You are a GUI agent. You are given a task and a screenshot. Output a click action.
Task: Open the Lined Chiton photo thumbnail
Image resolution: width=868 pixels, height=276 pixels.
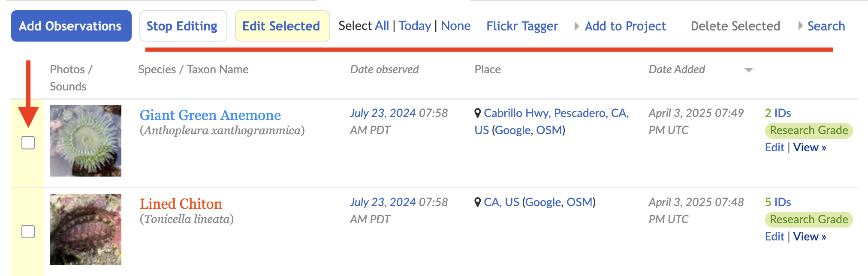pyautogui.click(x=85, y=230)
